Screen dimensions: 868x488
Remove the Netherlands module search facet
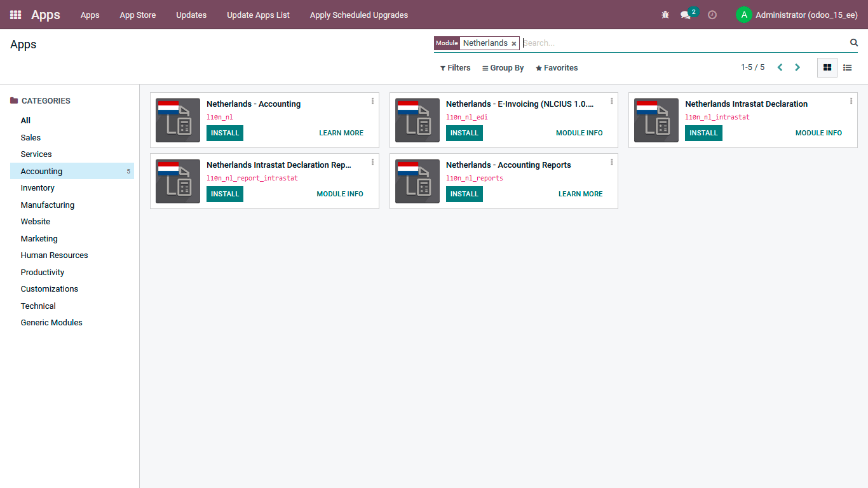(514, 43)
